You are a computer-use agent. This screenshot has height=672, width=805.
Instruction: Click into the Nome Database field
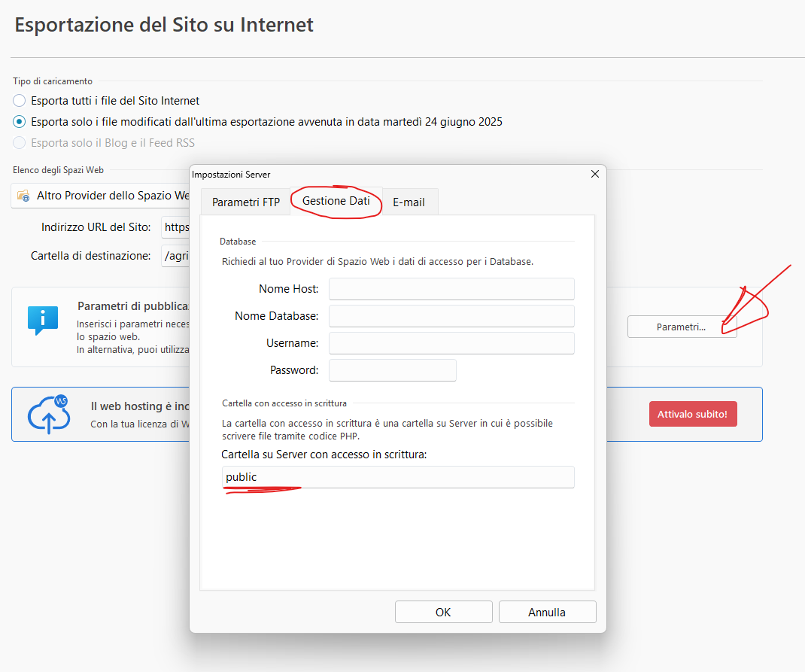click(451, 316)
